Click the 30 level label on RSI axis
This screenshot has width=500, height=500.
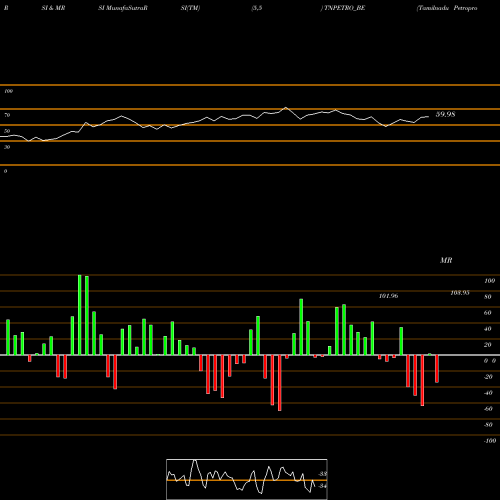[7, 147]
